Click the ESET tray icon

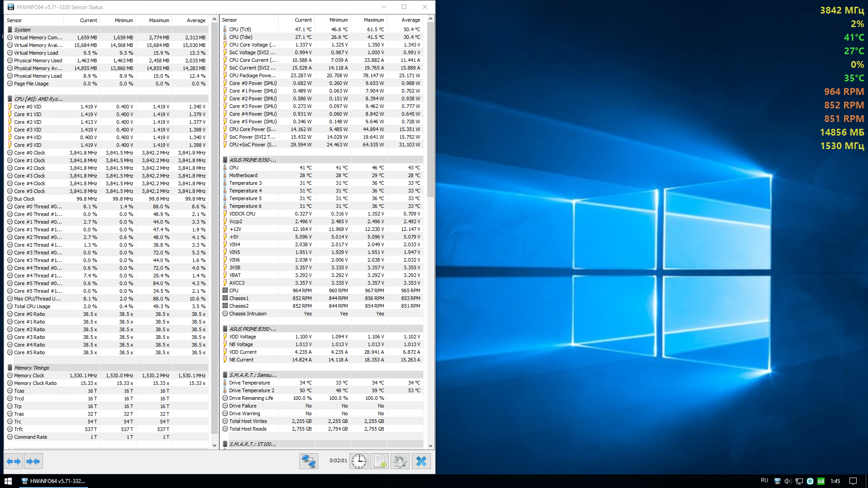point(810,481)
